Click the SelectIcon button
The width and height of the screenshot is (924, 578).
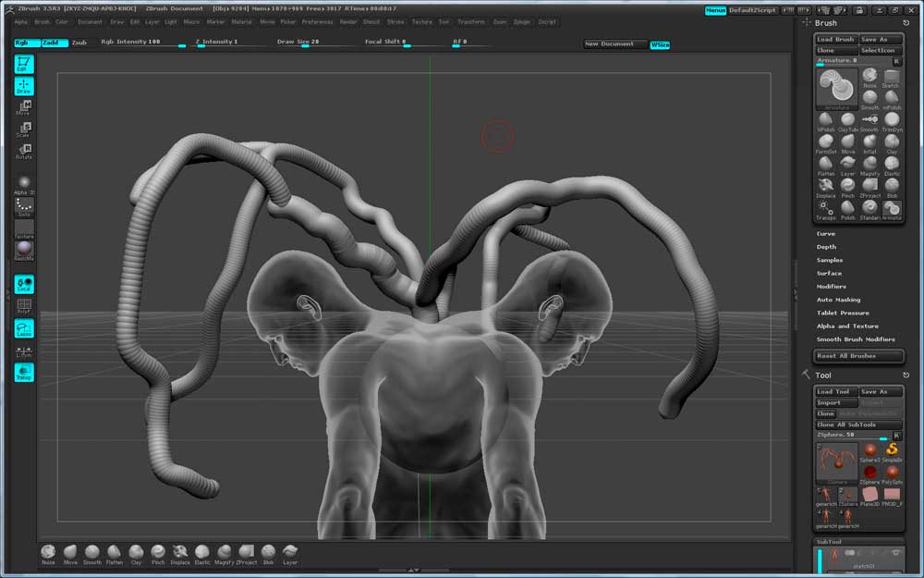tap(881, 50)
